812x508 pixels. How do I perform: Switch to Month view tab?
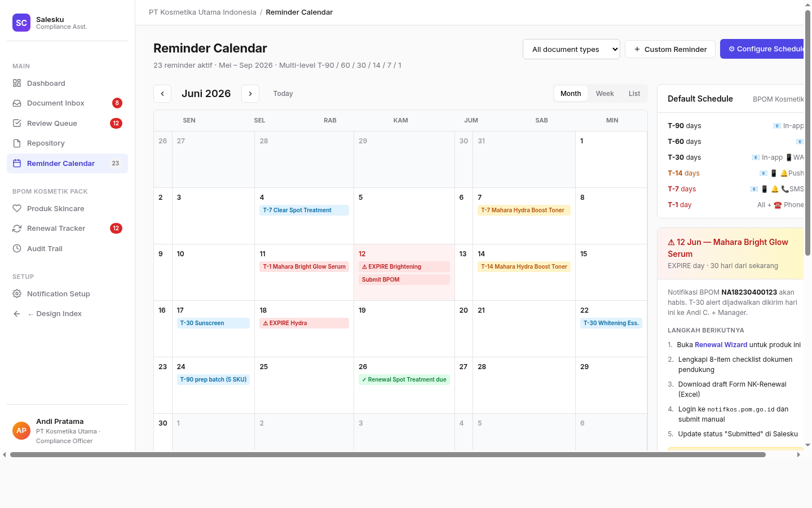click(x=571, y=94)
